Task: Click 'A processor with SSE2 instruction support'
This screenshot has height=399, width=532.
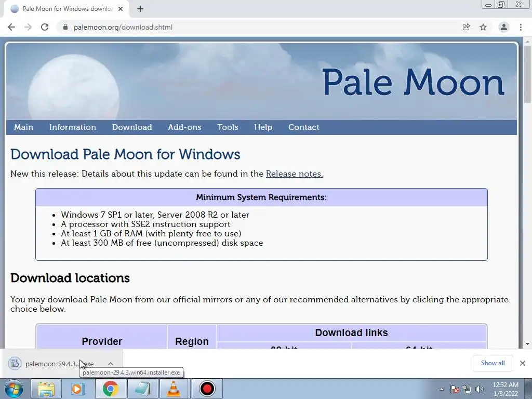Action: 145,224
